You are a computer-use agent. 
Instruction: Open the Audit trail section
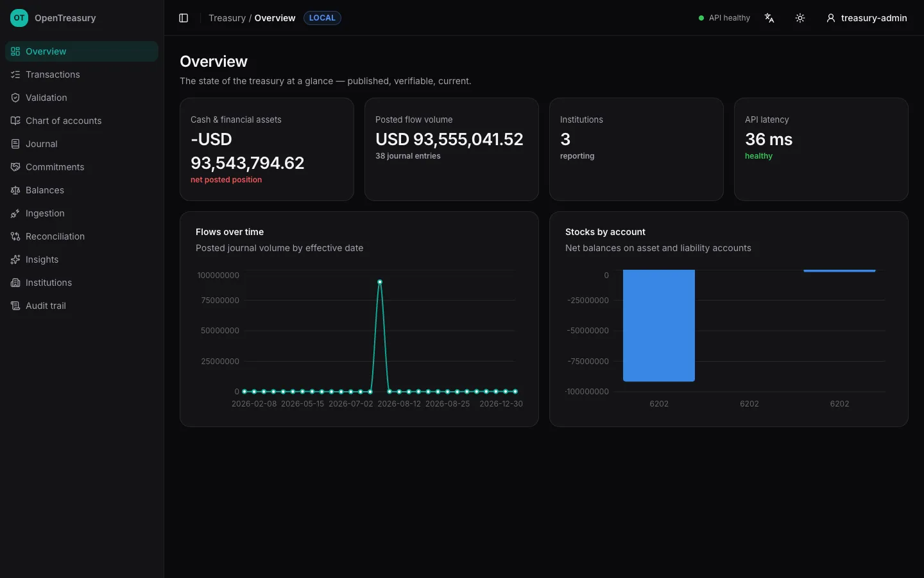click(81, 306)
